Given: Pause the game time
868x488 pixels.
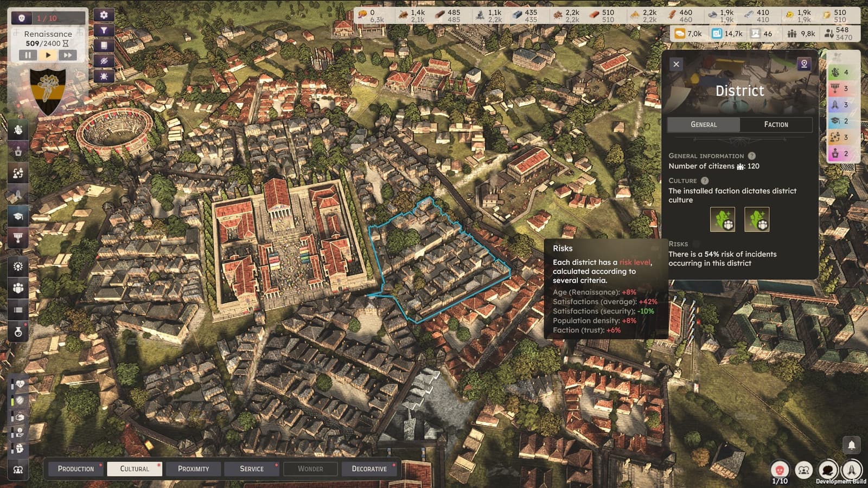Looking at the screenshot, I should [28, 55].
